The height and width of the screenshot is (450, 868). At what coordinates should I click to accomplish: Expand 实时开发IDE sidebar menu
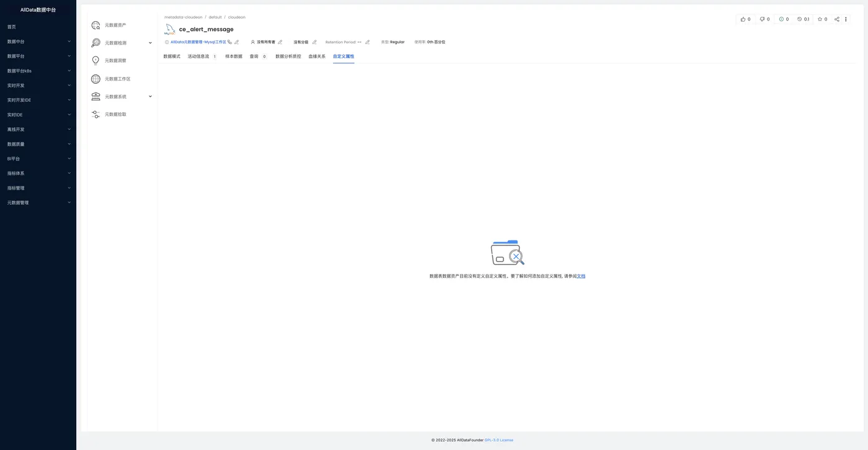[x=38, y=100]
